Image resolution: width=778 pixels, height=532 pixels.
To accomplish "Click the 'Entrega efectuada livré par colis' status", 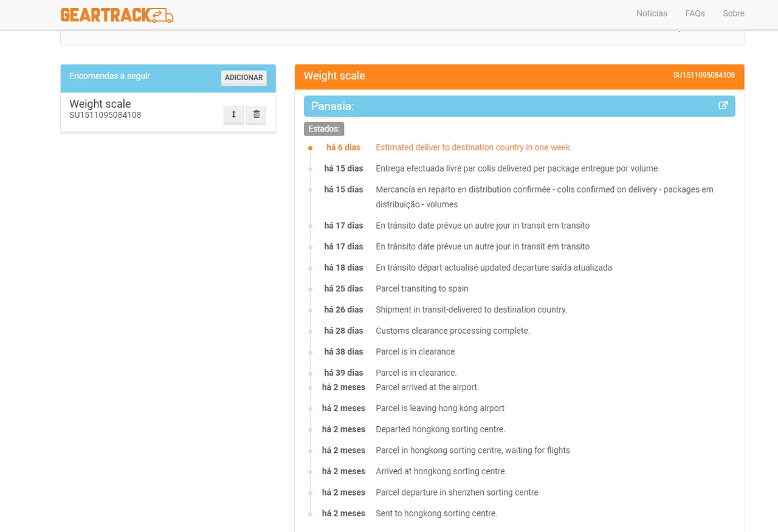I will pos(517,168).
